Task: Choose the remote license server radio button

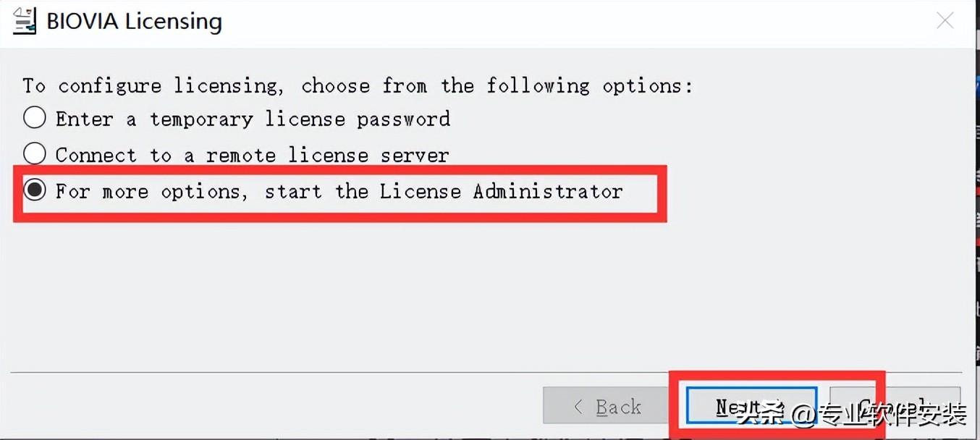Action: point(35,154)
